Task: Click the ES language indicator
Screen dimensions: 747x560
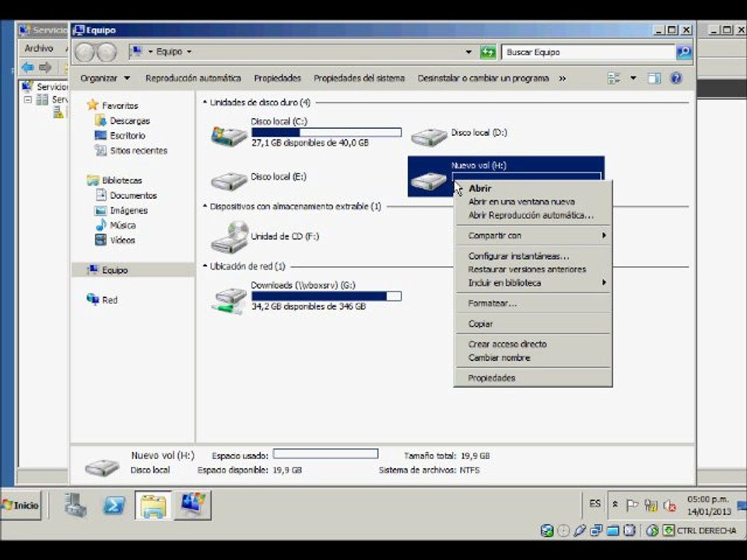Action: pyautogui.click(x=594, y=503)
